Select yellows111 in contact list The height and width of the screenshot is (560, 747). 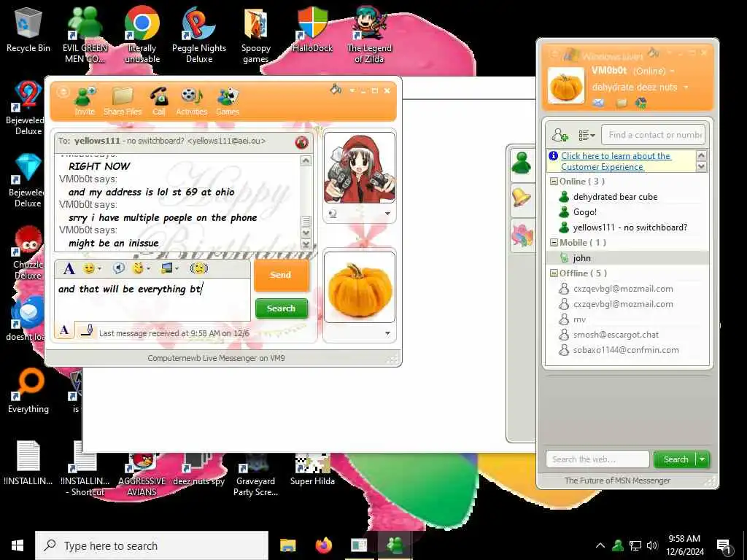coord(630,227)
